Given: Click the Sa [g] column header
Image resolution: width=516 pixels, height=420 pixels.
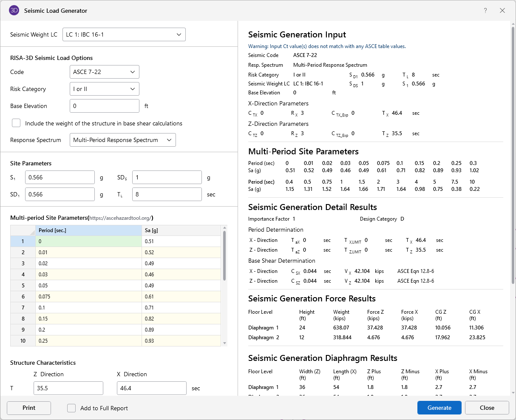Looking at the screenshot, I should (181, 230).
